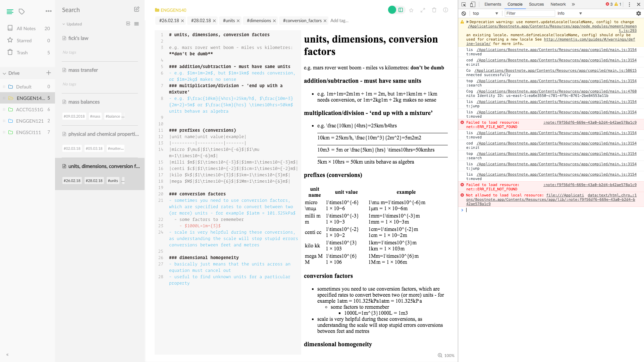Clear the DevTools console

[464, 13]
